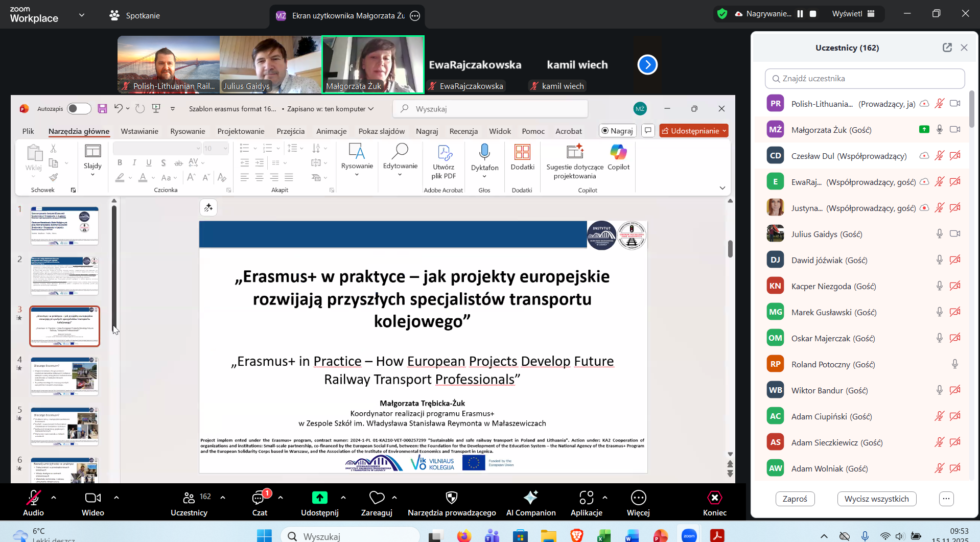980x542 pixels.
Task: Expand audio options arrow next to Audio
Action: pyautogui.click(x=54, y=497)
